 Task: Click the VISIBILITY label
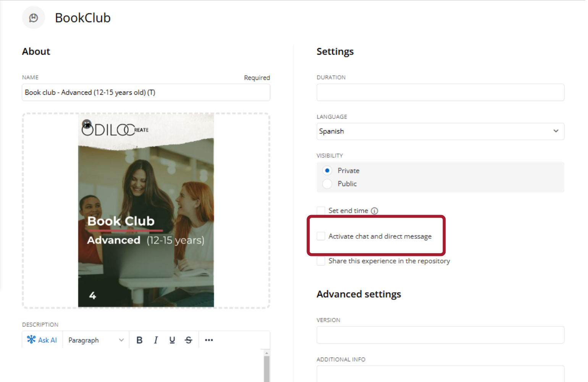point(330,155)
